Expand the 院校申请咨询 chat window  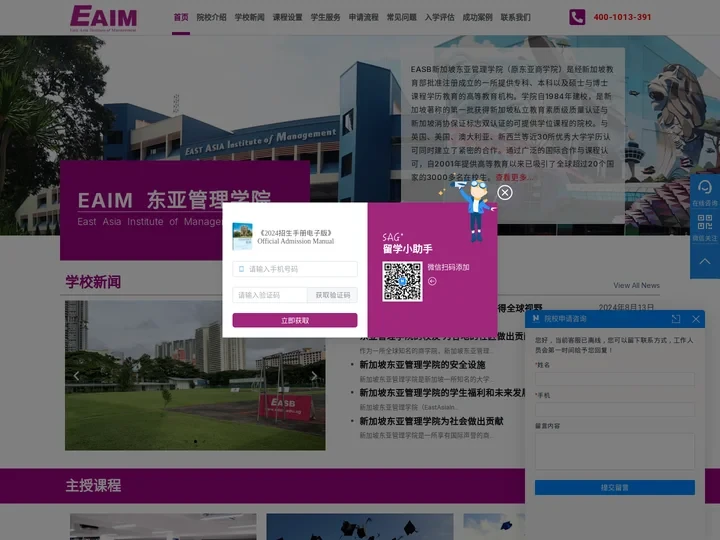(676, 319)
